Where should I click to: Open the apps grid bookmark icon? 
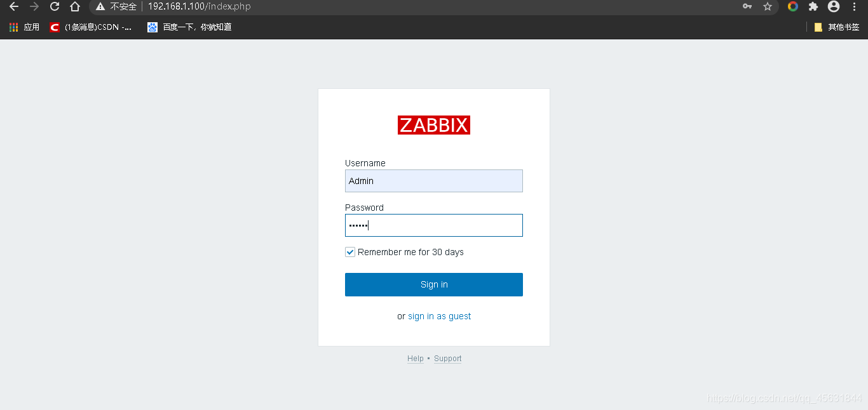pos(14,27)
